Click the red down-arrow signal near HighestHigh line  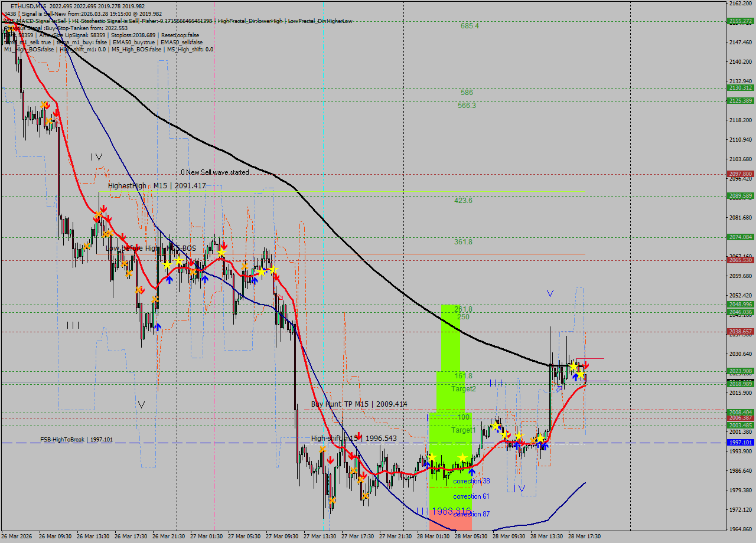coord(105,208)
